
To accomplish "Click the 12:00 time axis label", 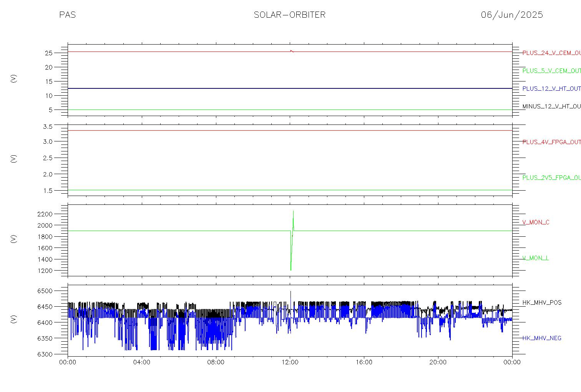I will (290, 362).
